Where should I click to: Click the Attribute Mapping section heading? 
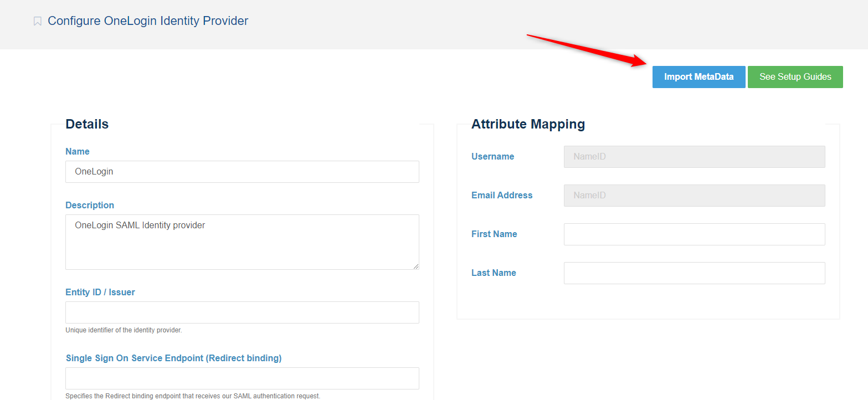pyautogui.click(x=528, y=124)
